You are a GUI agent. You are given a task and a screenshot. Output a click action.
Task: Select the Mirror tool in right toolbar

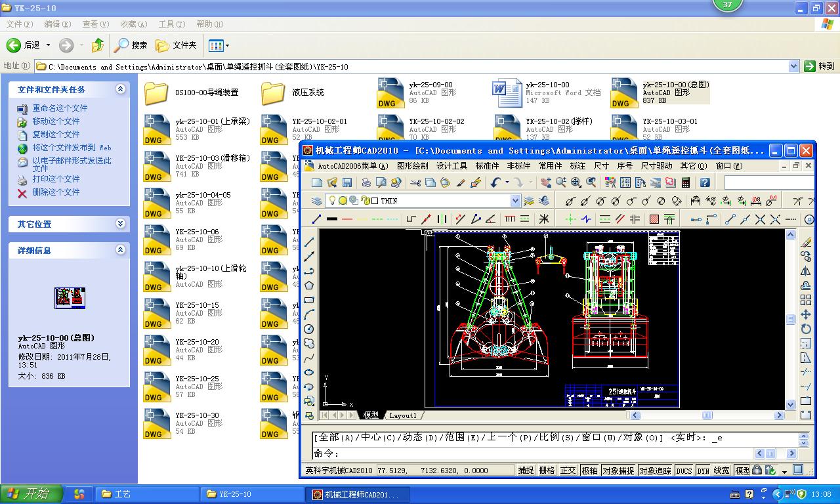coord(806,271)
